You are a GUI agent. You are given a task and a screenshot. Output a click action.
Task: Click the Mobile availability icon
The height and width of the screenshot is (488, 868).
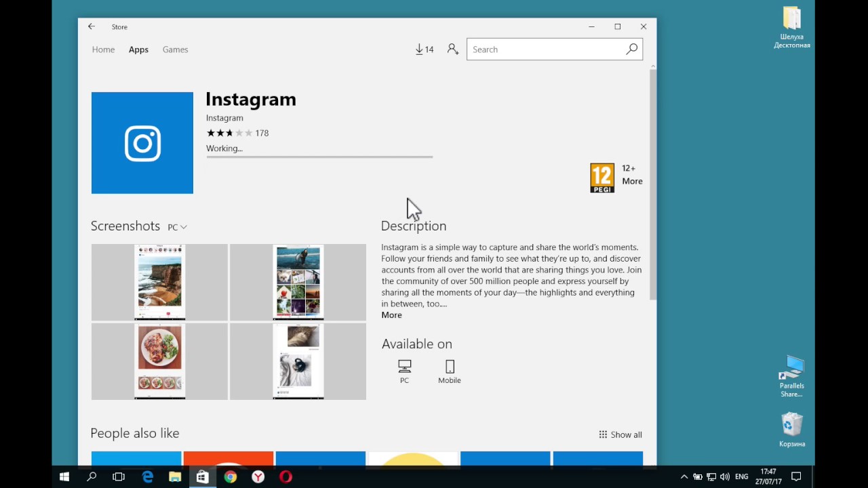(x=450, y=372)
